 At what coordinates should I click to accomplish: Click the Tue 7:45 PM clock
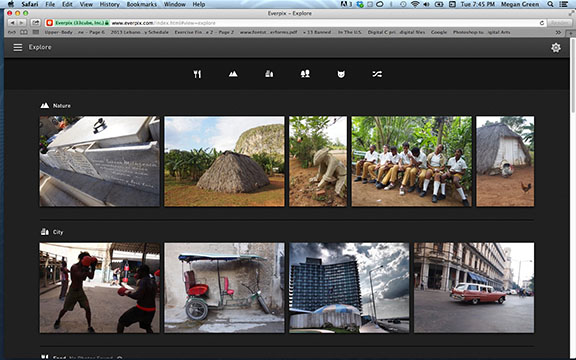pyautogui.click(x=478, y=4)
